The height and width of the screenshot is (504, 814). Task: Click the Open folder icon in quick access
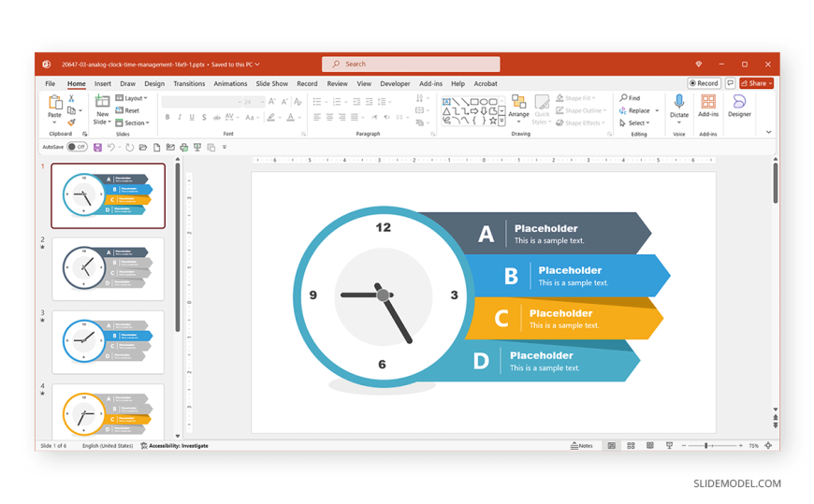pos(143,148)
